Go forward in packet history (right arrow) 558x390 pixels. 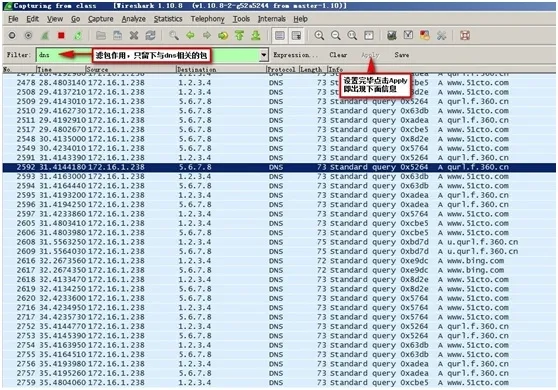207,36
